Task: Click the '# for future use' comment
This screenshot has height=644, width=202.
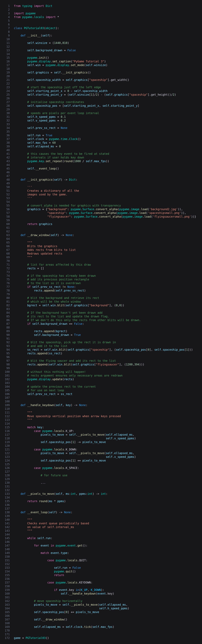Action: pyautogui.click(x=54, y=475)
